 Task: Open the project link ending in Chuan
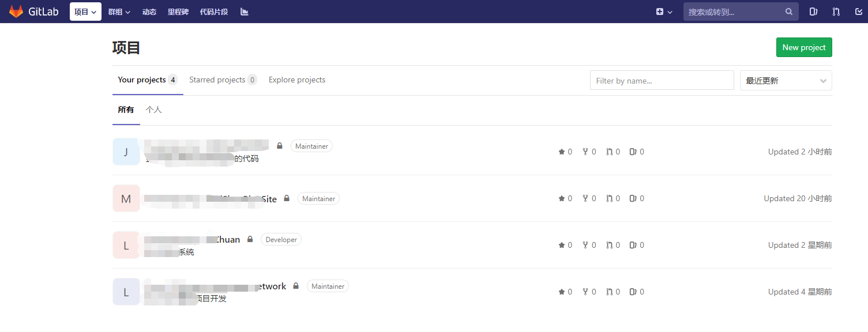[x=192, y=240]
